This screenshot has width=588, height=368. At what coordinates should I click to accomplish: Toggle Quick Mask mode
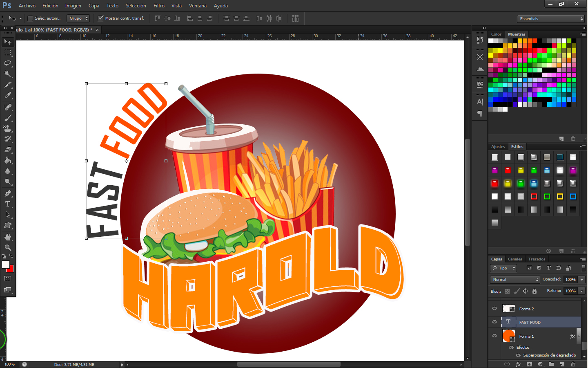[x=8, y=279]
